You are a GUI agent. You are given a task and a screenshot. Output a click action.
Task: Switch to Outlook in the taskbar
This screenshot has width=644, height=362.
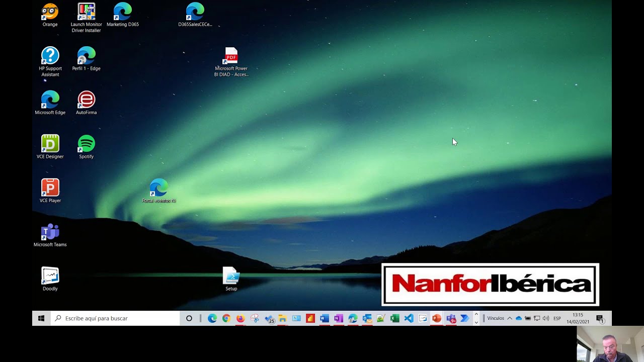(x=367, y=318)
